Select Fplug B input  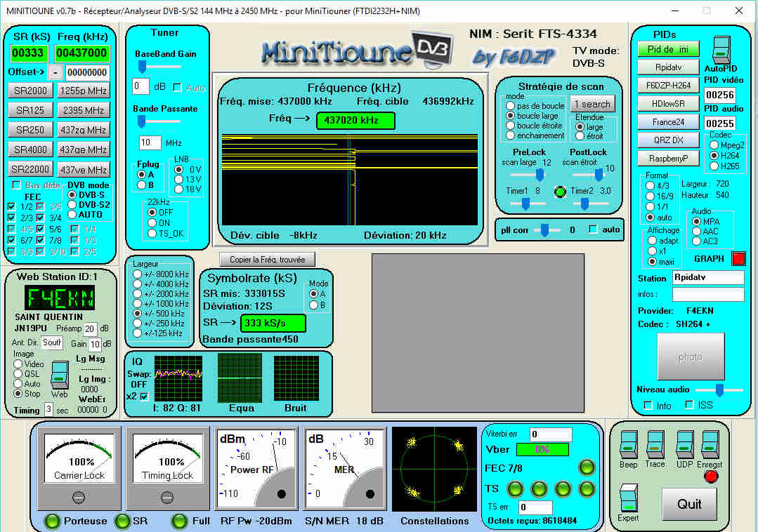[x=142, y=185]
